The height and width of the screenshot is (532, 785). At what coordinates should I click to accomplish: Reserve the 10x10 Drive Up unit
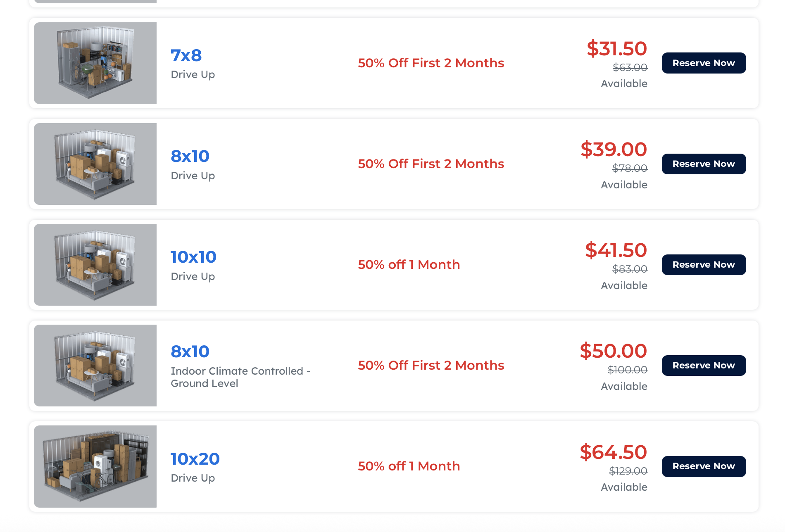(704, 265)
